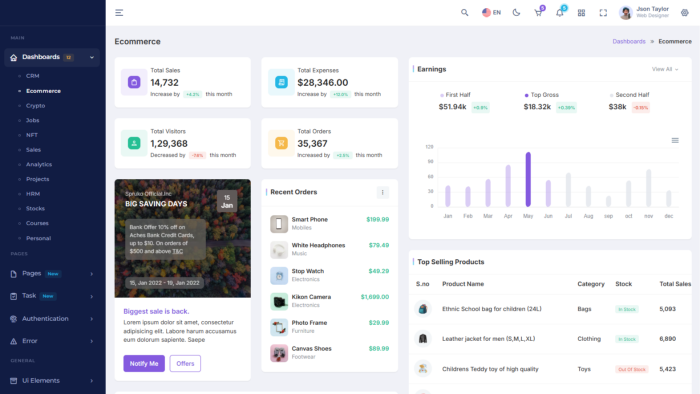Click the Pages document icon in sidebar
Image resolution: width=700 pixels, height=394 pixels.
point(13,274)
